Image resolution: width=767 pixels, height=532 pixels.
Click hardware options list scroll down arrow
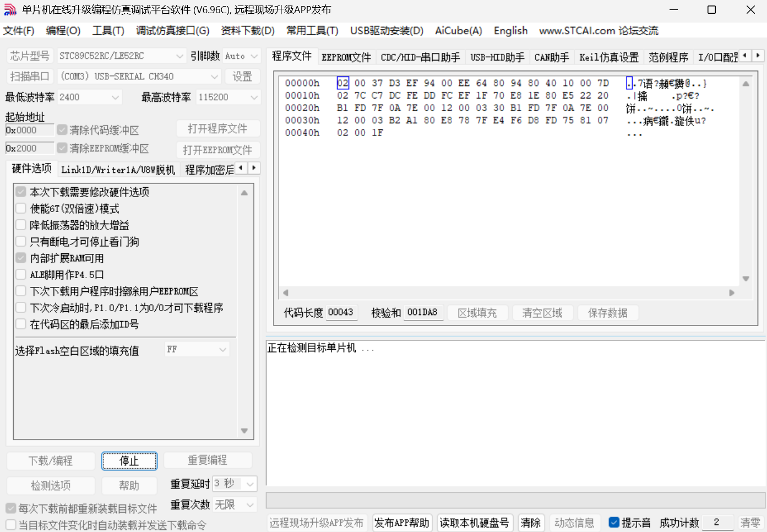[x=244, y=431]
